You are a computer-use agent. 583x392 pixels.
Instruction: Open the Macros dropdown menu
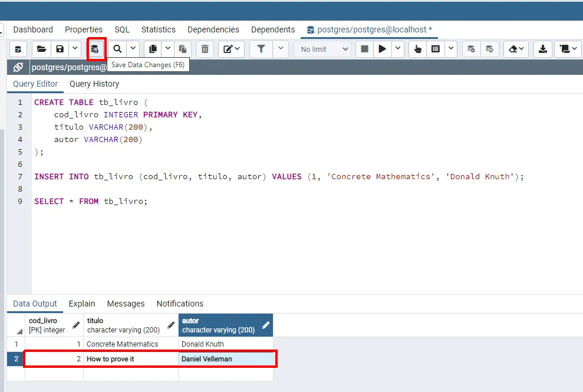[x=568, y=49]
